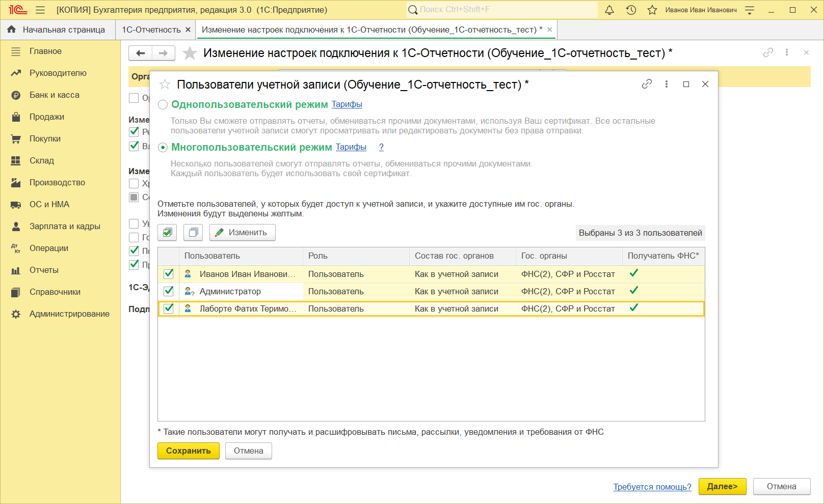Cancel users dialog with Отмена button
The width and height of the screenshot is (824, 504).
point(249,451)
